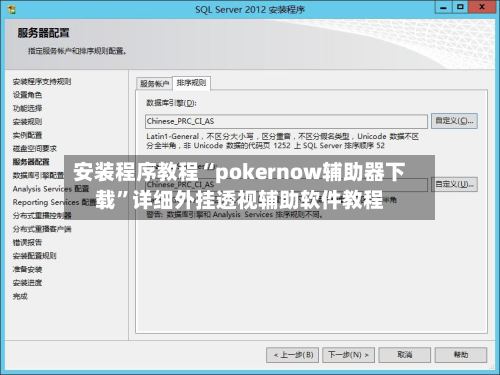Image resolution: width=500 pixels, height=375 pixels.
Task: Select 实例配置 step in sidebar
Action: 27,135
